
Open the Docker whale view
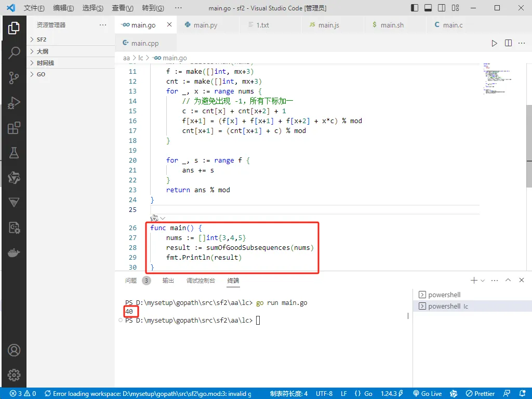point(14,253)
